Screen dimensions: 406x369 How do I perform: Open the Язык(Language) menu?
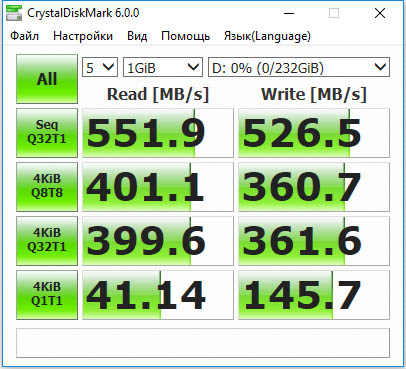point(267,36)
